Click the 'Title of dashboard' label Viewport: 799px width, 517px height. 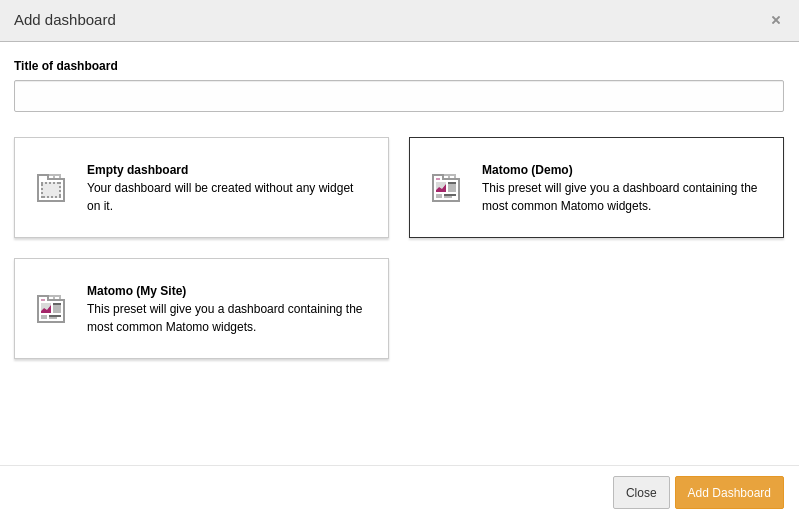[x=66, y=66]
